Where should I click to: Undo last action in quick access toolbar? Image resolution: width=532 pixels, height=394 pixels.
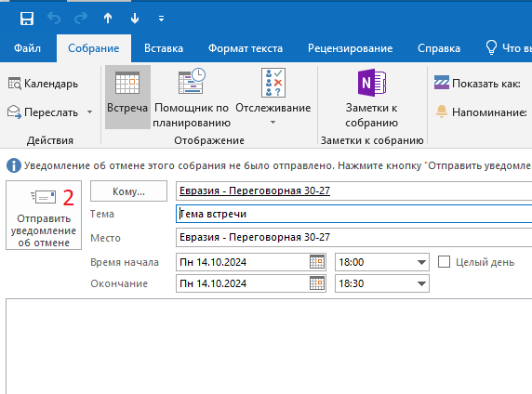54,19
